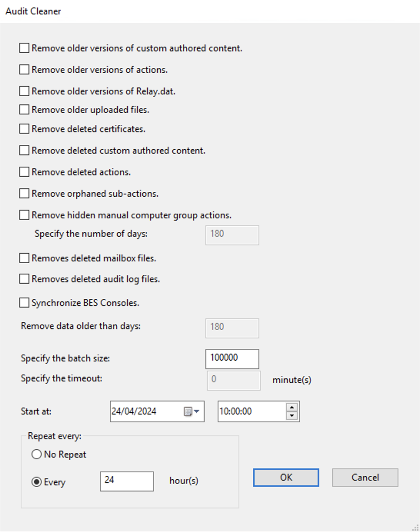This screenshot has width=420, height=532.
Task: Check Remove orphaned sub-actions
Action: [x=24, y=194]
